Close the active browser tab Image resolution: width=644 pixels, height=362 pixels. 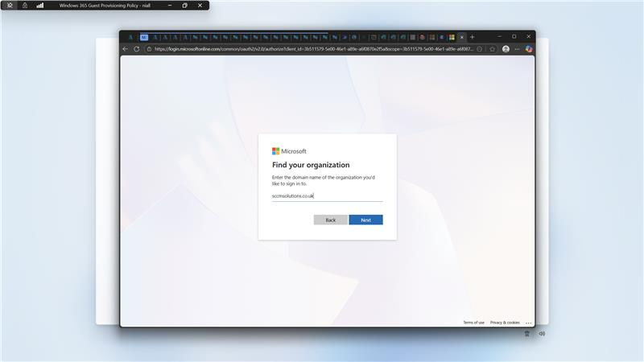point(462,37)
